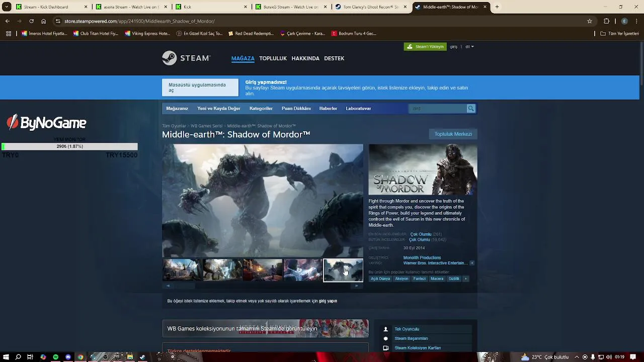Open the 'dil' language dropdown
This screenshot has width=644, height=362.
(x=469, y=47)
